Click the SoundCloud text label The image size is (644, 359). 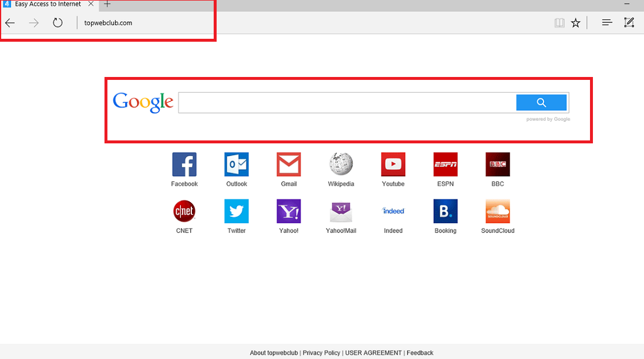498,231
